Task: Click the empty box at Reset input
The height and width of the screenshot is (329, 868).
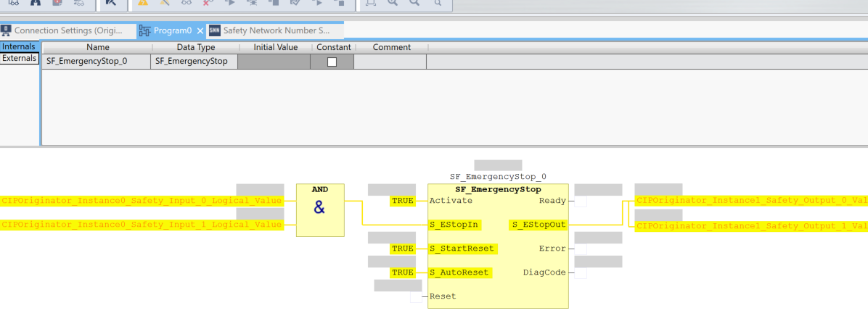Action: coord(416,297)
